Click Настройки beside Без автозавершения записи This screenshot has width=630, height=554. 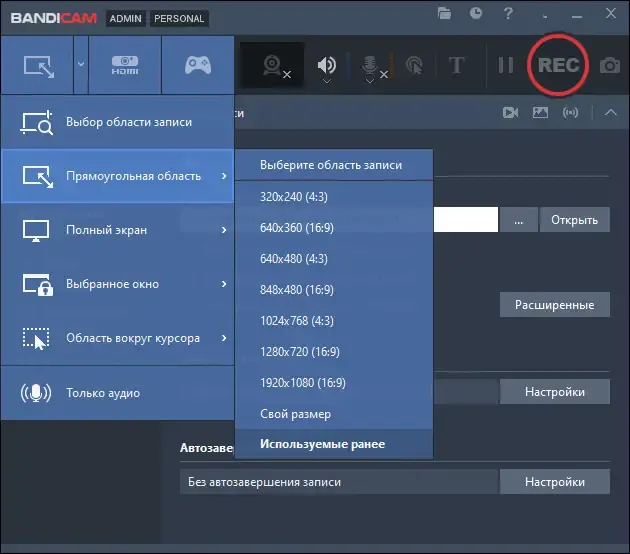554,482
